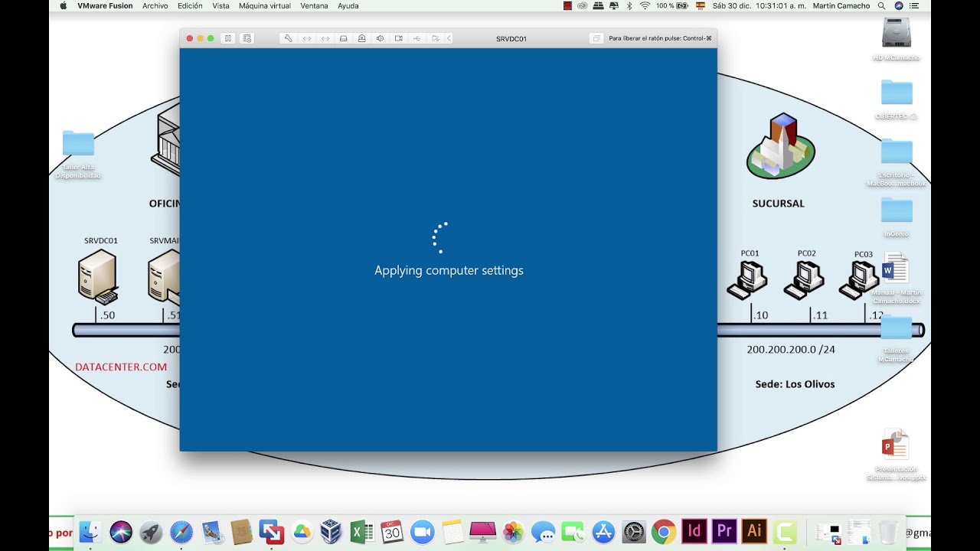Open the Edición menu
This screenshot has height=551, width=980.
click(190, 5)
